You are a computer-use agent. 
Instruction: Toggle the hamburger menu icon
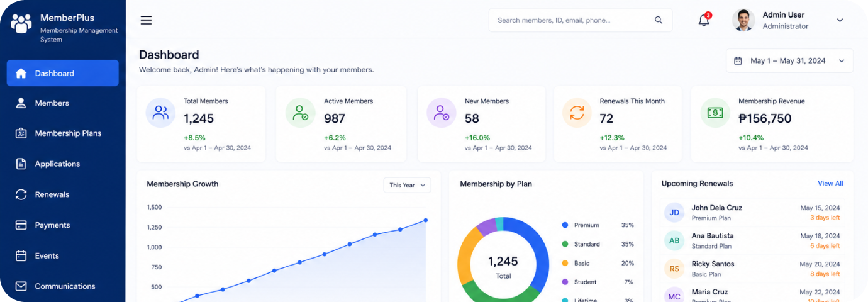click(146, 20)
